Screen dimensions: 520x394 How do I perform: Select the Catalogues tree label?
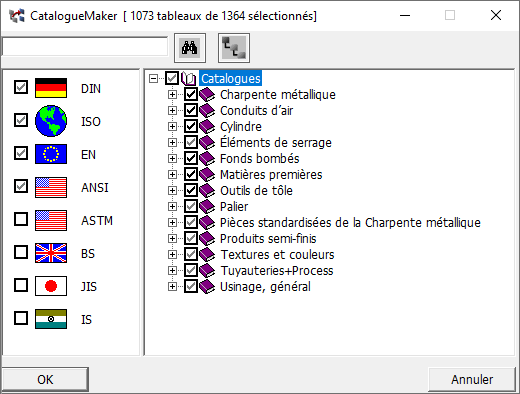[x=231, y=79]
